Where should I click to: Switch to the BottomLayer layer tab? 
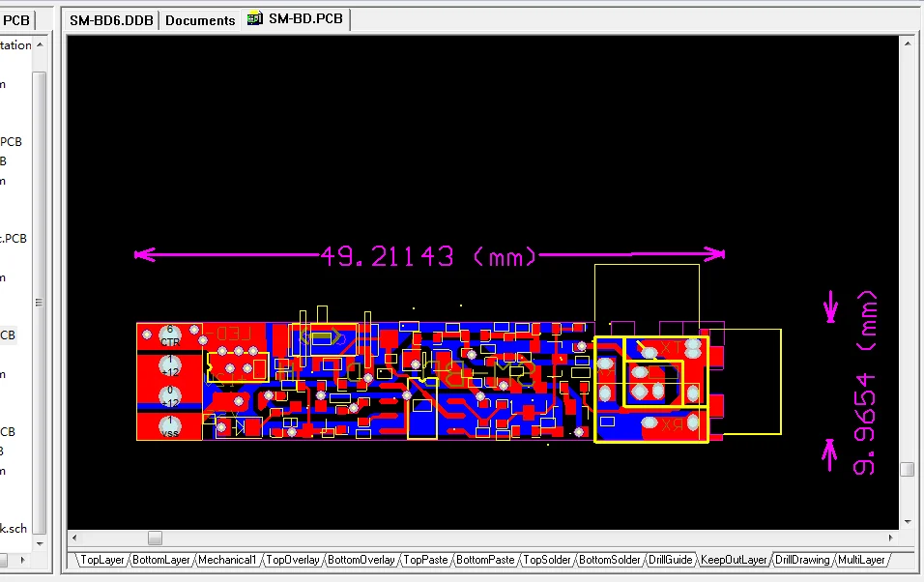pyautogui.click(x=161, y=560)
